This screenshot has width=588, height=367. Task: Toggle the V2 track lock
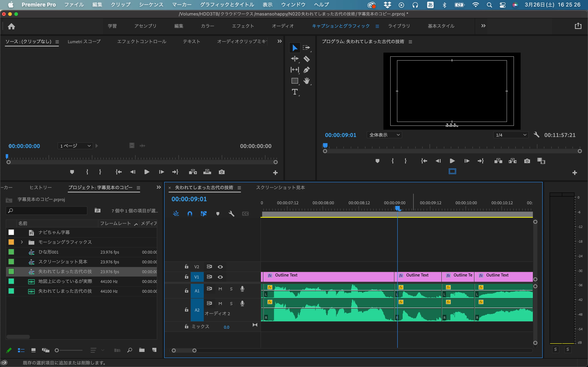186,266
